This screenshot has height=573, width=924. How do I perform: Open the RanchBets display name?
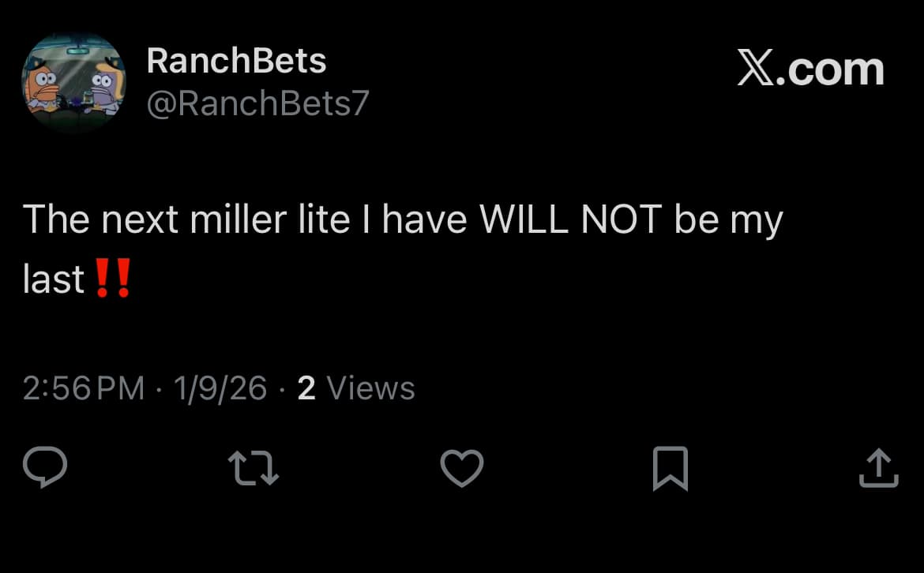click(x=236, y=61)
